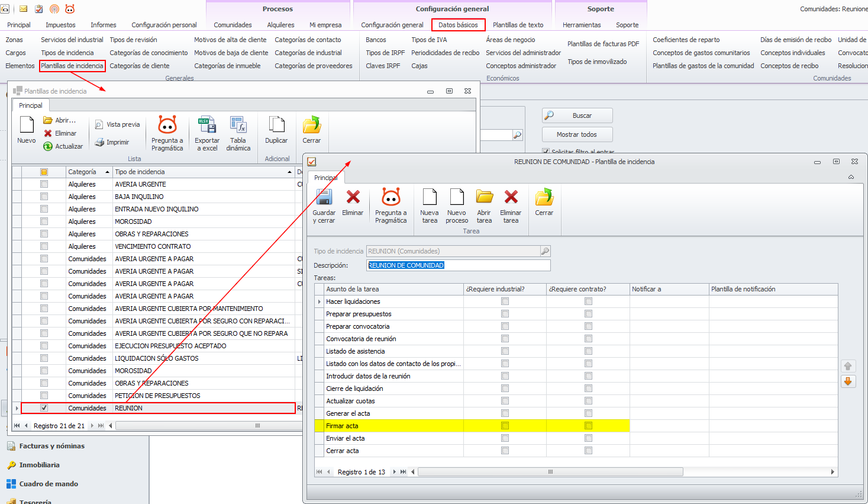Collapse the ribbon in the REUNION DE COMUNIDAD window

tap(851, 177)
